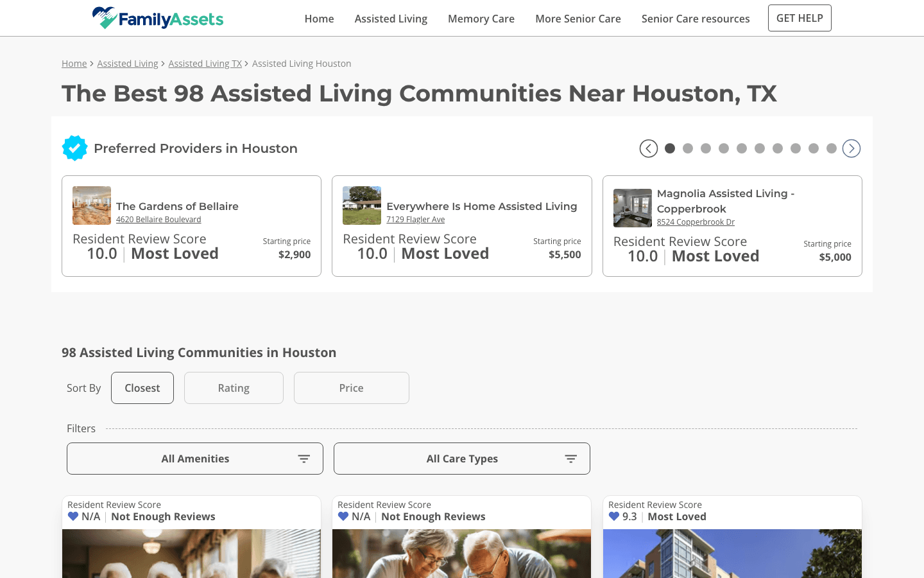
Task: Click the $5,500 starting price
Action: pyautogui.click(x=565, y=254)
